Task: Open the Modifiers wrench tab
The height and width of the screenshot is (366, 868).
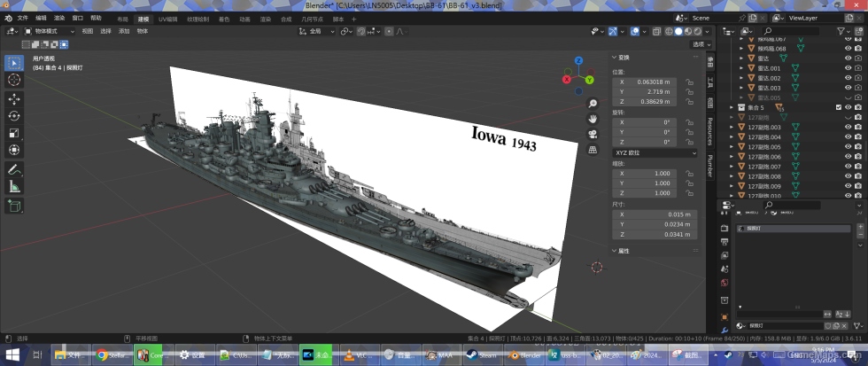Action: 725,330
